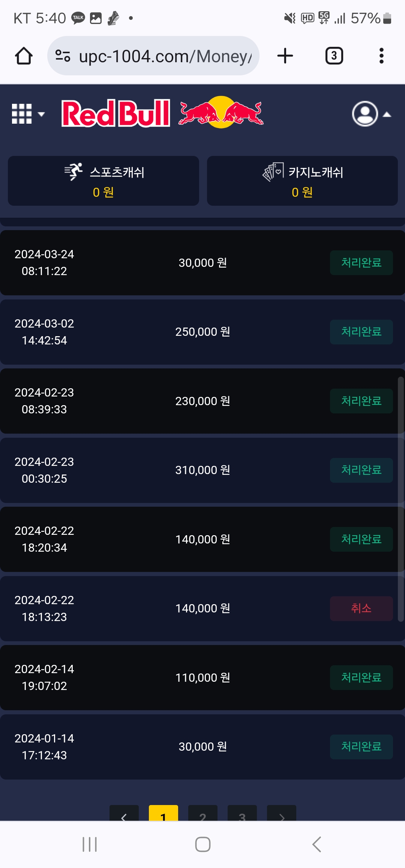
Task: Select the 스포츠캐쉬 balance panel
Action: click(103, 181)
